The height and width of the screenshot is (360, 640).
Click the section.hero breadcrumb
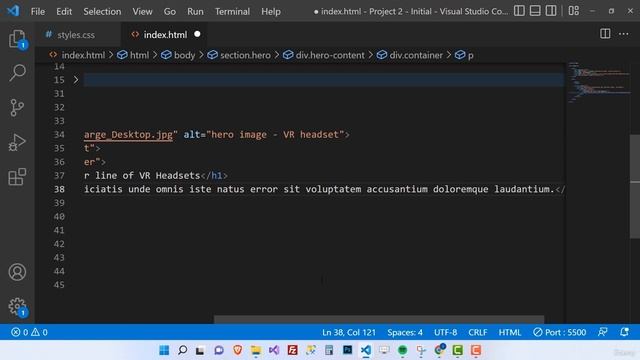pyautogui.click(x=239, y=55)
